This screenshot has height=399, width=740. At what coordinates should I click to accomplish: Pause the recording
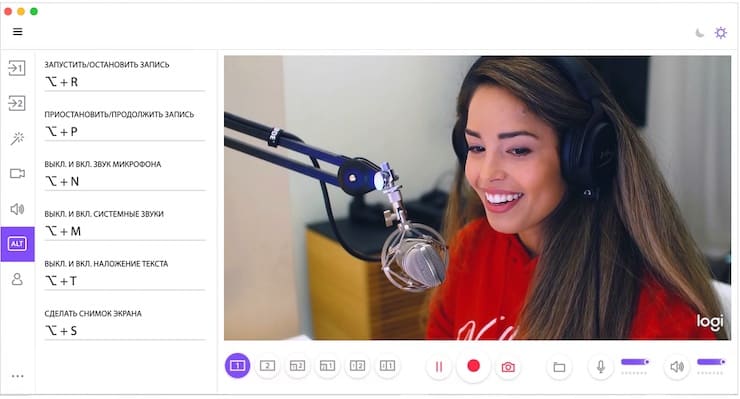click(438, 366)
